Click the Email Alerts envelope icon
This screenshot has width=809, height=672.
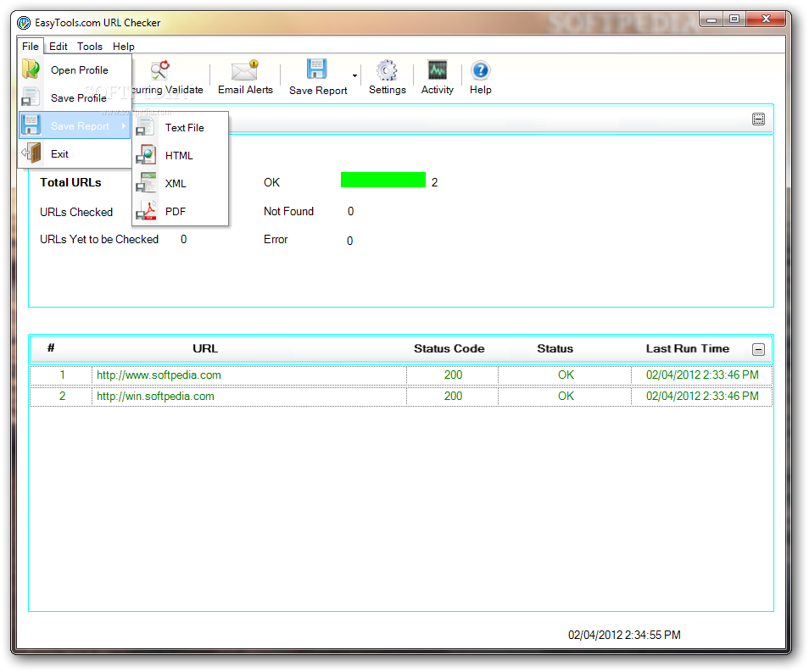(x=245, y=70)
